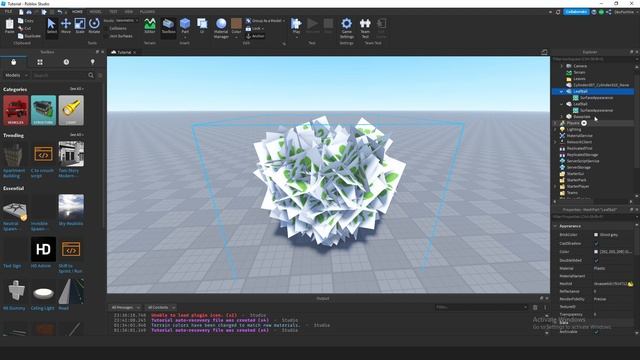Expand the Camera tree item

point(562,66)
